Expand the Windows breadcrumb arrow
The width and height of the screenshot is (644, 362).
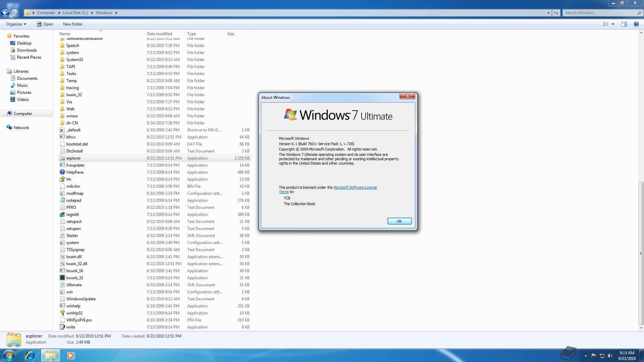[x=116, y=13]
